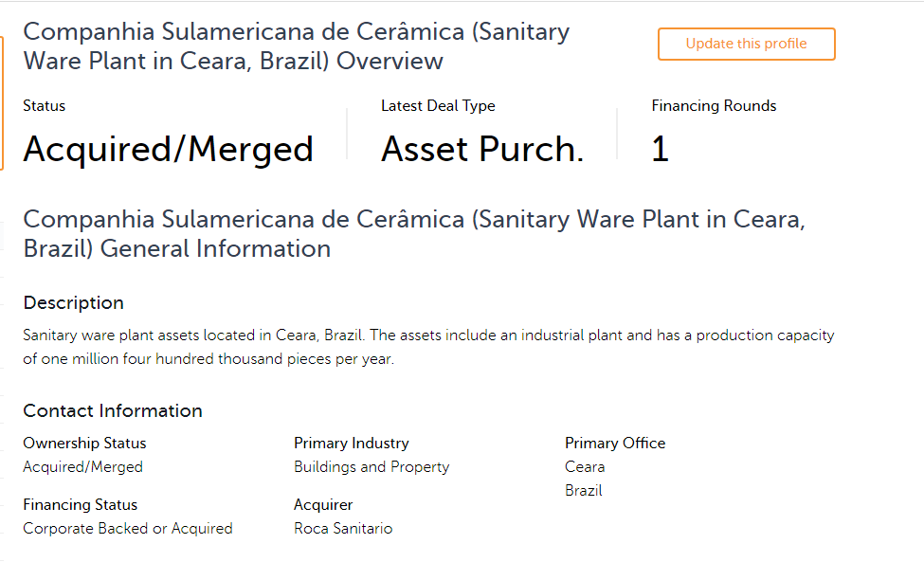Screen dimensions: 924x562
Task: Select the Description subheading
Action: coord(73,303)
